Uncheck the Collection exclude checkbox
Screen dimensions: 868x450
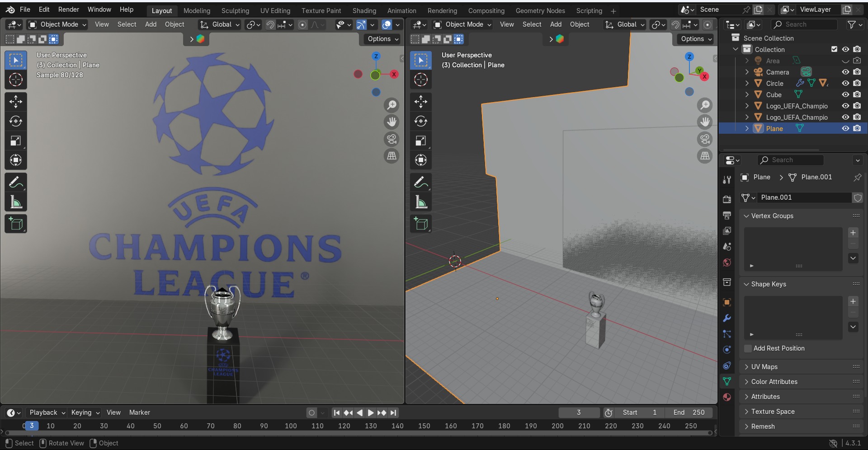(834, 49)
